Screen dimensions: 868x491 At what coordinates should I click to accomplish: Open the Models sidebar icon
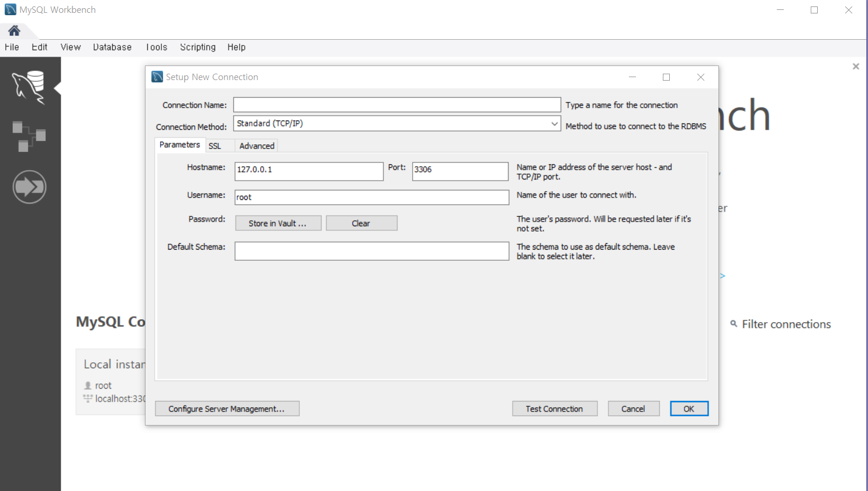click(29, 137)
